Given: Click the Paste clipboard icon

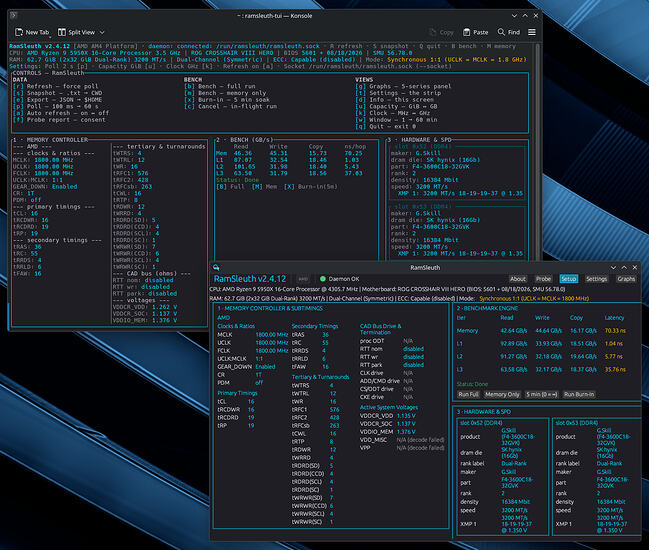Looking at the screenshot, I should click(466, 32).
